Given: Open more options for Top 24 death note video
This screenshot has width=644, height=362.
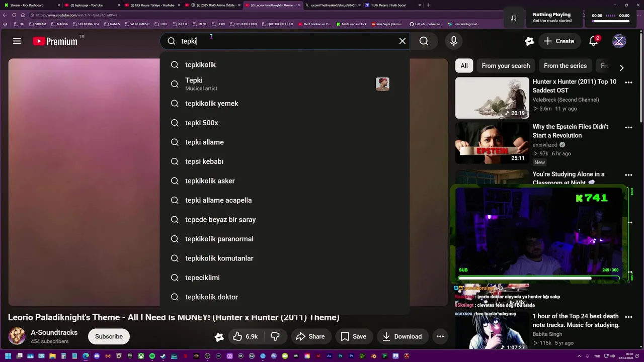Looking at the screenshot, I should point(628,317).
